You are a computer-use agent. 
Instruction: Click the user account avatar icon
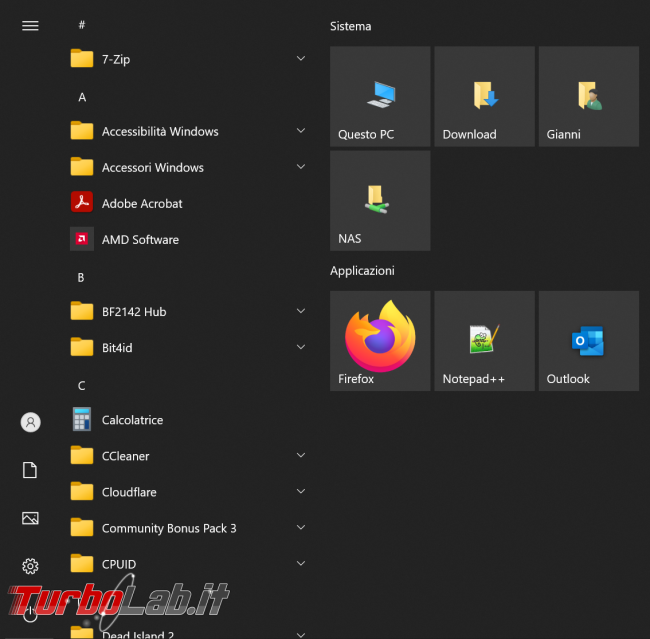(31, 422)
